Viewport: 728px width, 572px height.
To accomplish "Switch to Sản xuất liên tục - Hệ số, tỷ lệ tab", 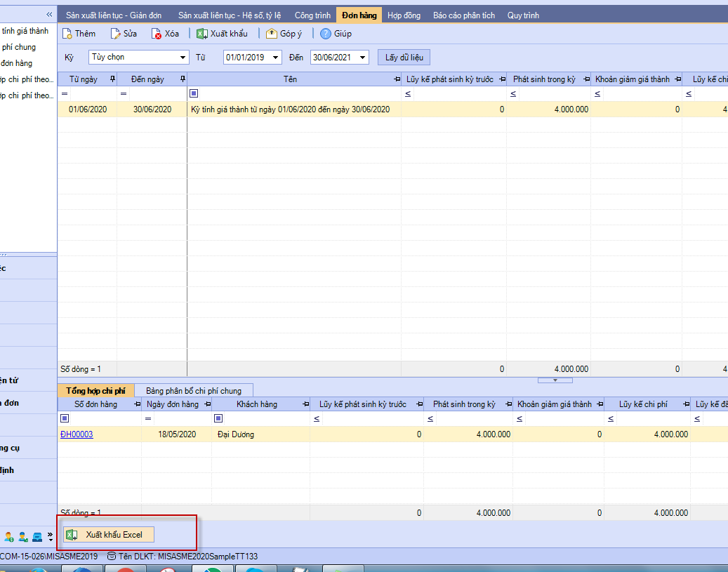I will [230, 15].
